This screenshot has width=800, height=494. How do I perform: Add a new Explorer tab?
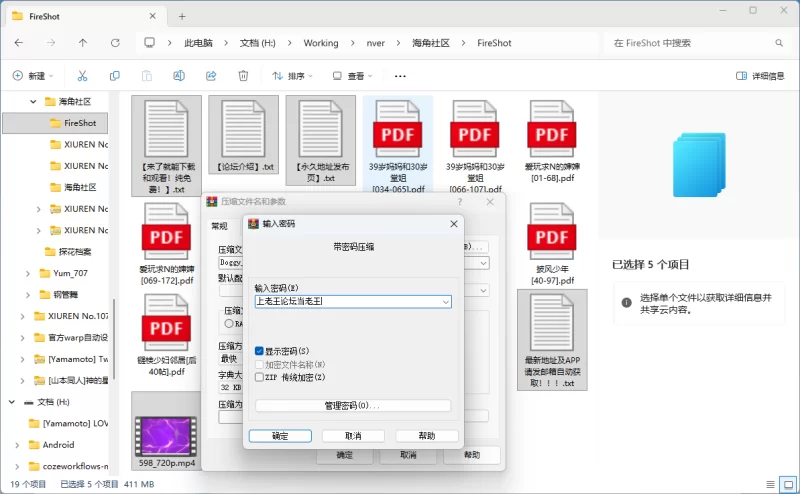182,16
